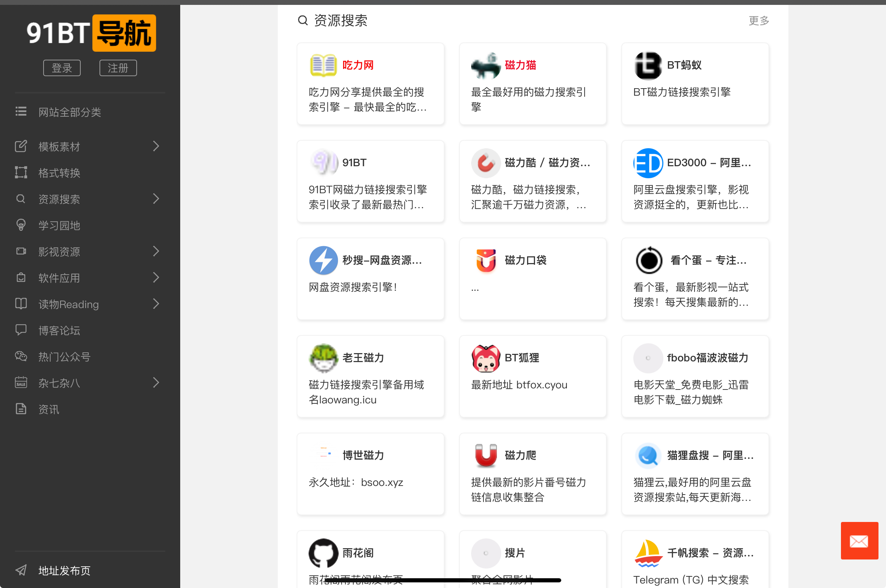Click the BT蚂蚁 logo icon
The image size is (886, 588).
click(648, 65)
